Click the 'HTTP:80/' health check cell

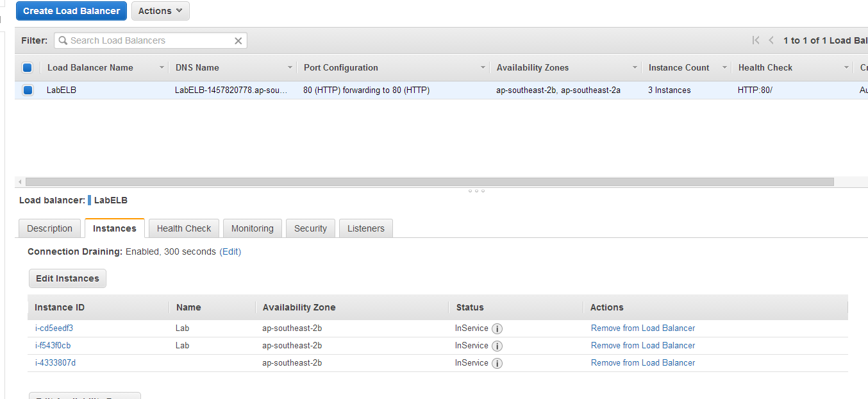(755, 90)
